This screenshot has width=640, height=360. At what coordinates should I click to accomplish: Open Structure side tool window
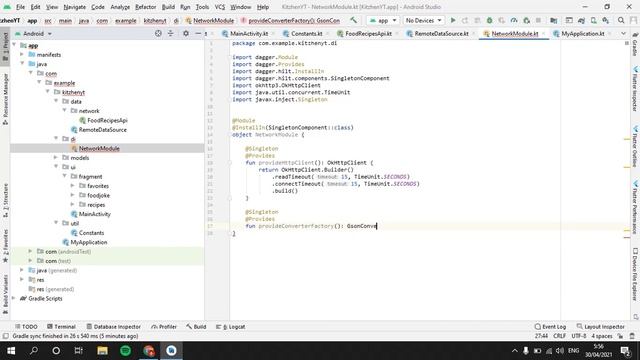(x=5, y=200)
